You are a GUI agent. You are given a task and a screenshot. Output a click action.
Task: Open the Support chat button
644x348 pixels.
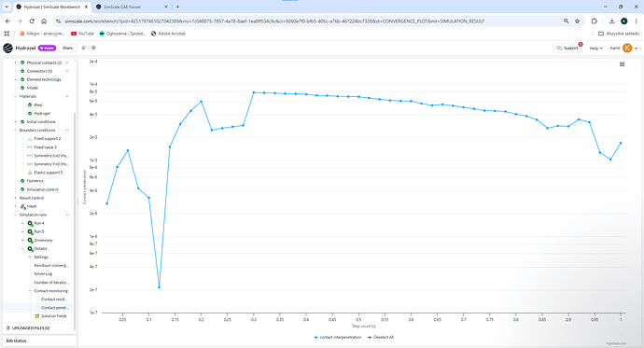click(x=567, y=48)
